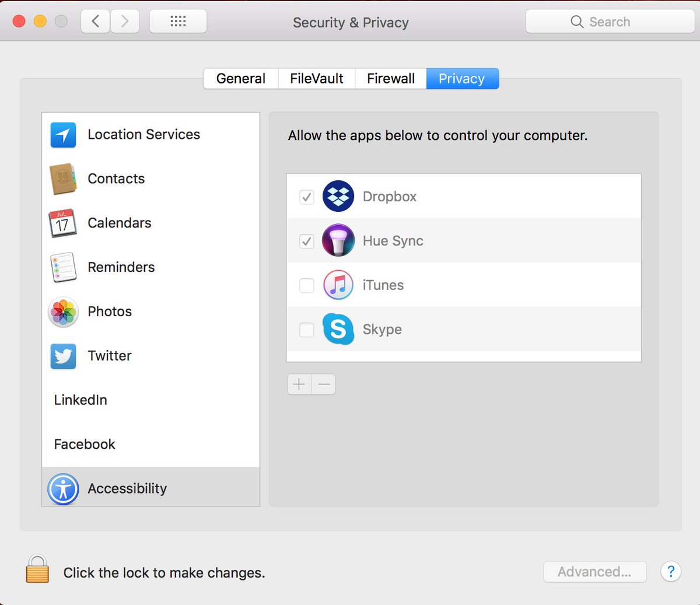Click the Twitter bird icon
700x605 pixels.
point(63,356)
